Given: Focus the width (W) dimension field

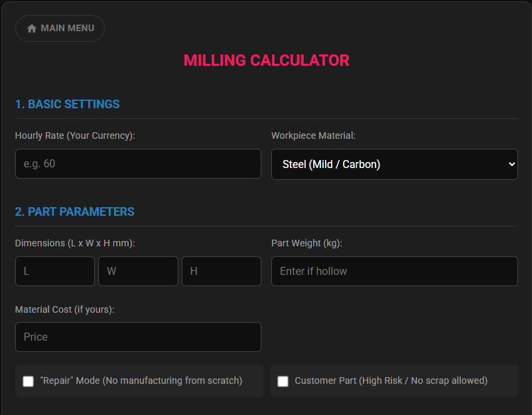Looking at the screenshot, I should click(138, 271).
